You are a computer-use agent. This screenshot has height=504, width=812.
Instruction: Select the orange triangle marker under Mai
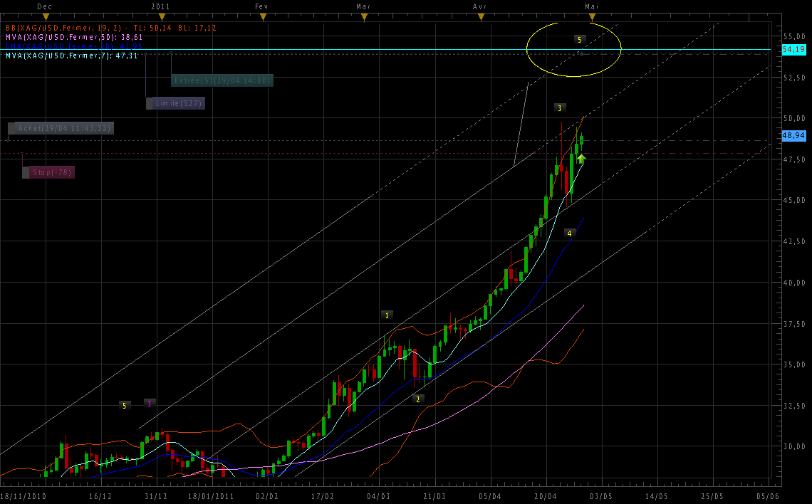click(x=592, y=16)
